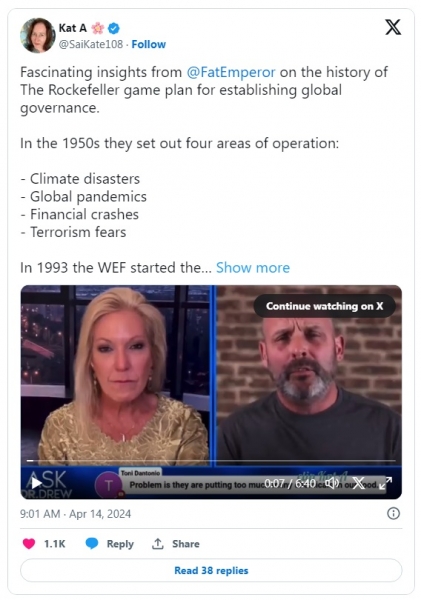Open video on X via player logo
This screenshot has height=600, width=421.
pos(359,483)
